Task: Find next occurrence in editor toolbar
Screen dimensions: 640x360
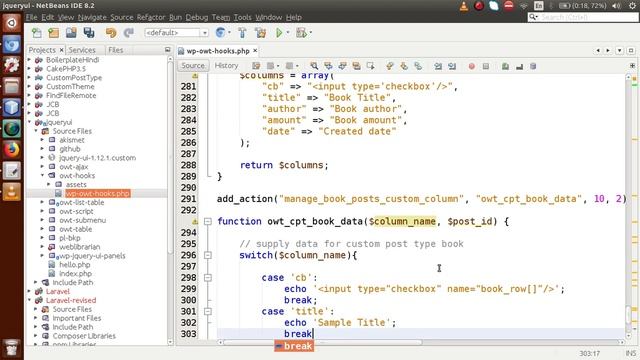Action: (x=342, y=66)
